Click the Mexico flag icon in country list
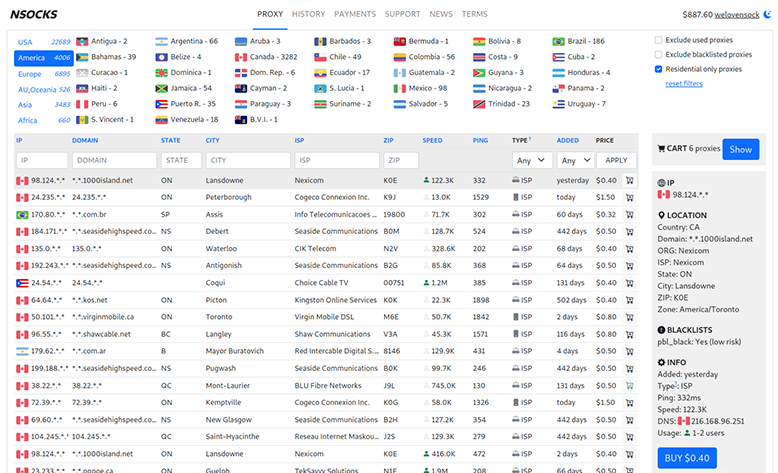The height and width of the screenshot is (473, 778). [401, 88]
